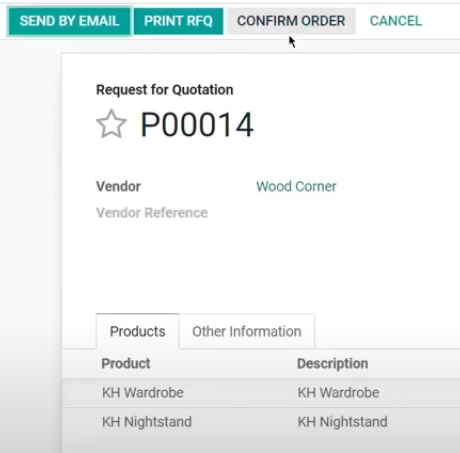Click the Send by Email button
The width and height of the screenshot is (460, 453).
[x=69, y=21]
